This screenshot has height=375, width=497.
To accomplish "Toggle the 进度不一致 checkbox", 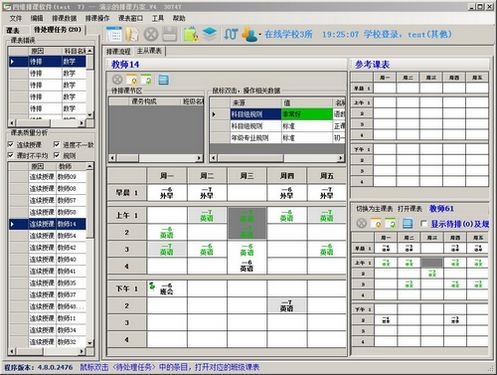I will tap(57, 144).
